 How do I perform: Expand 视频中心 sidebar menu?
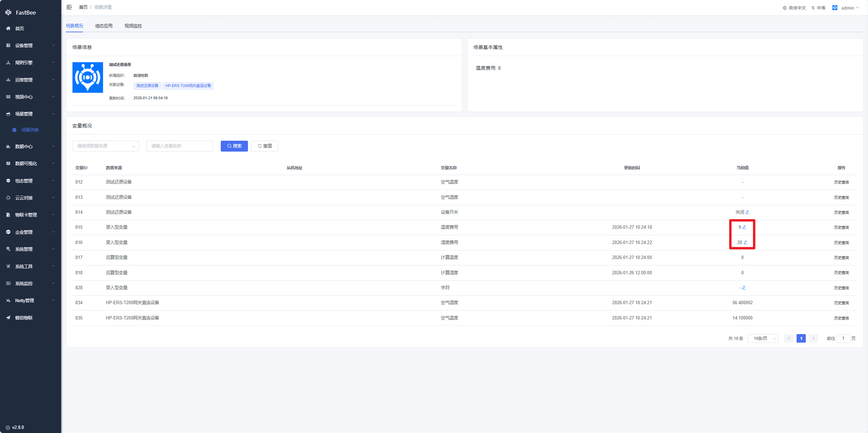click(x=31, y=97)
